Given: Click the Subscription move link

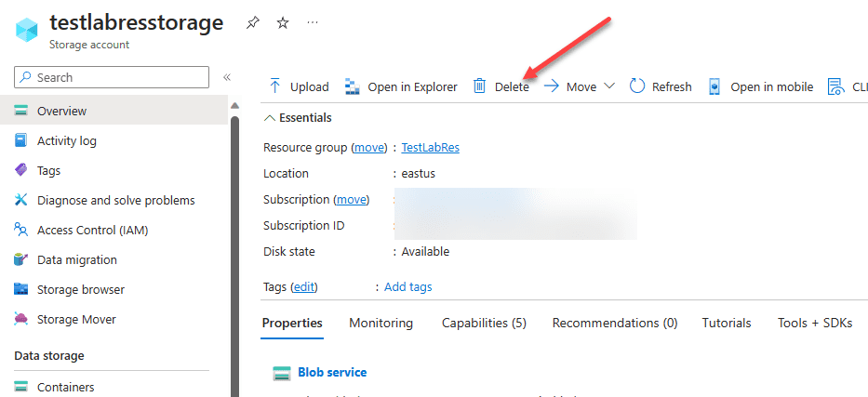Looking at the screenshot, I should [352, 200].
